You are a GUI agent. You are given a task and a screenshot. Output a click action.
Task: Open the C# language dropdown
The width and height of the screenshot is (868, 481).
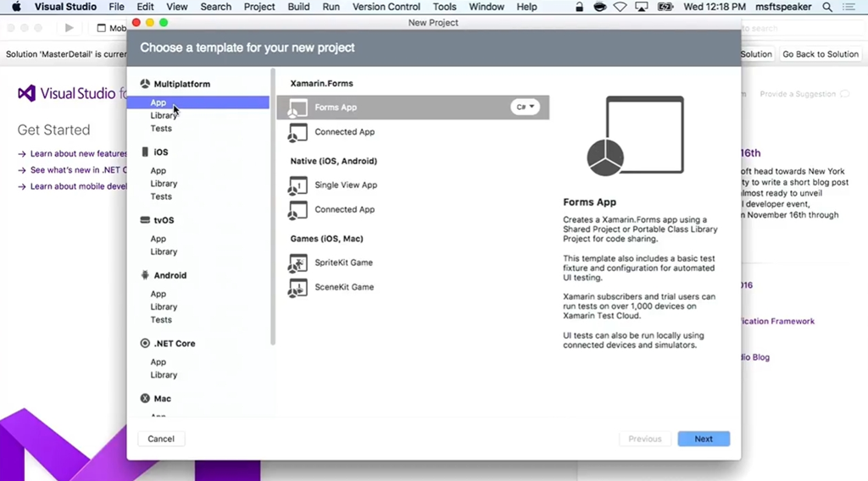(x=525, y=108)
